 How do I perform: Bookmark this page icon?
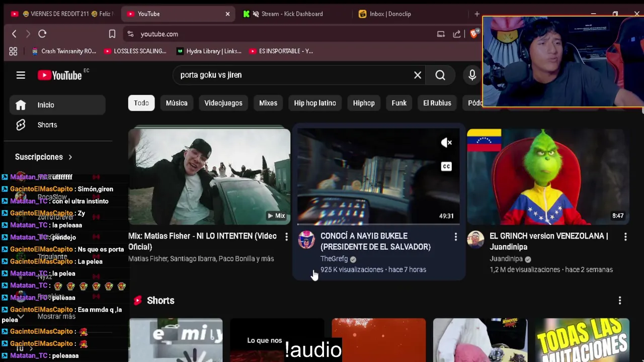112,34
